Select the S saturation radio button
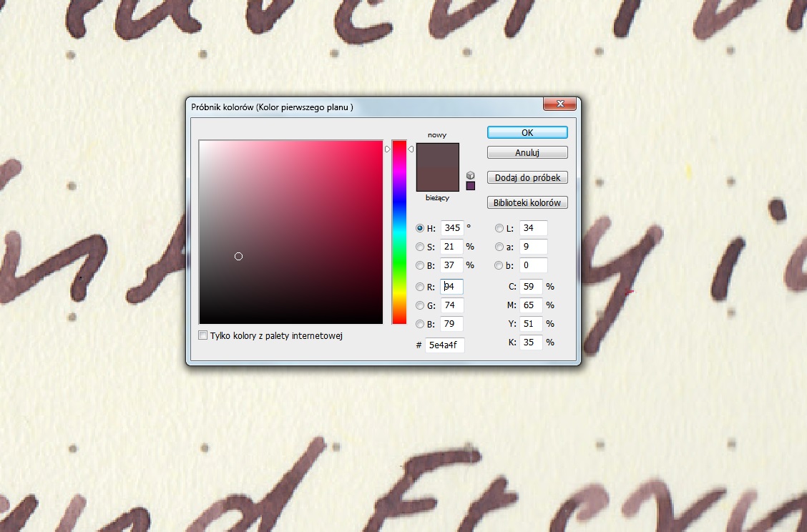 coord(420,247)
